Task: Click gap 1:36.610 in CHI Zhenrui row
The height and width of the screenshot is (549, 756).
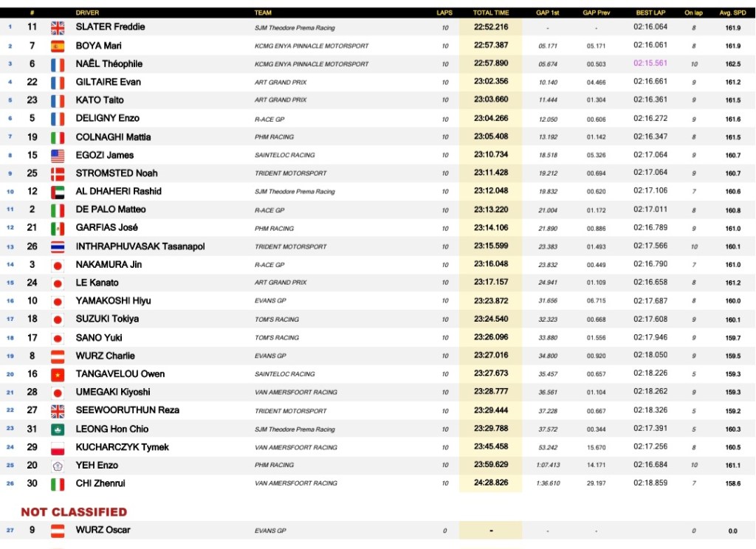Action: [x=548, y=483]
